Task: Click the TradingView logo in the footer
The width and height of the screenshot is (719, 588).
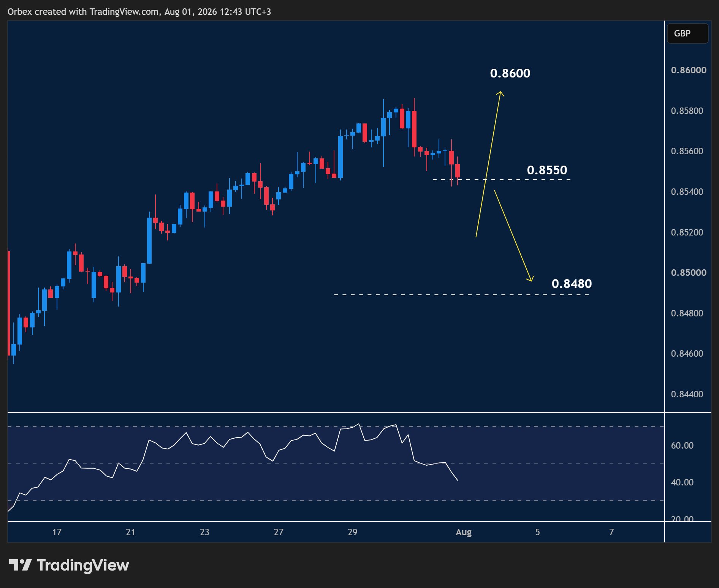Action: [69, 565]
